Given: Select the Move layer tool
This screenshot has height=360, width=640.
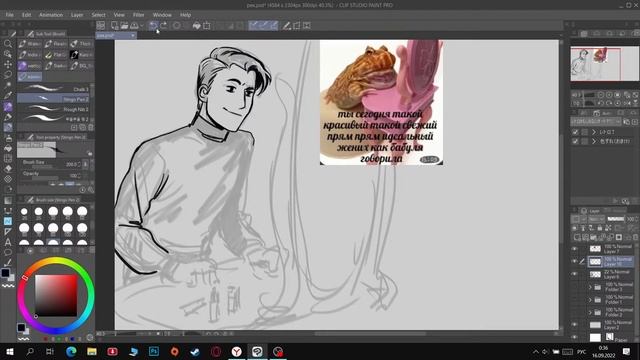Looking at the screenshot, I should (x=7, y=64).
